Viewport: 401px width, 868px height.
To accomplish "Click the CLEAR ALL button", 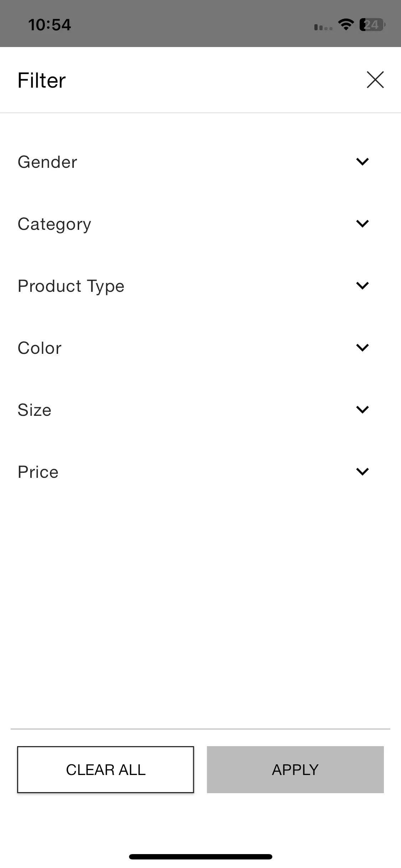I will (106, 770).
